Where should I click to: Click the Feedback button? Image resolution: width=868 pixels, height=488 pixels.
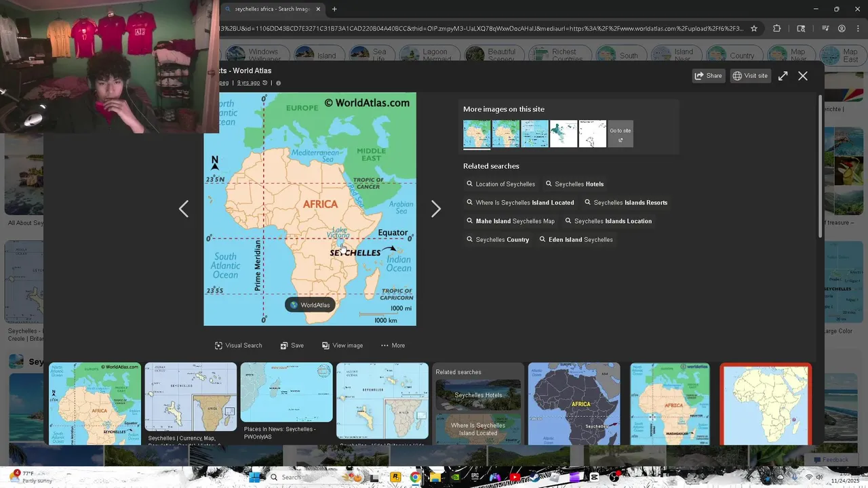pyautogui.click(x=831, y=460)
